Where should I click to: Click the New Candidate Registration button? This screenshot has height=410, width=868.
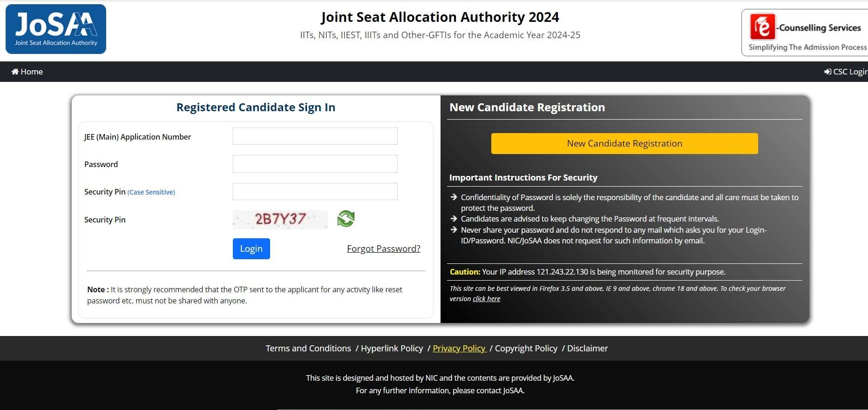coord(624,143)
